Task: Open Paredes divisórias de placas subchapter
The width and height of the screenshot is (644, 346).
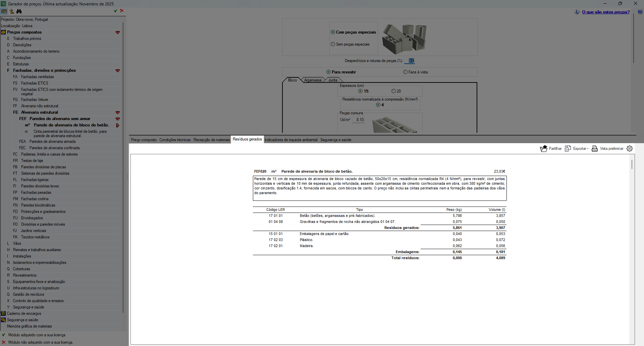Action: pyautogui.click(x=43, y=167)
